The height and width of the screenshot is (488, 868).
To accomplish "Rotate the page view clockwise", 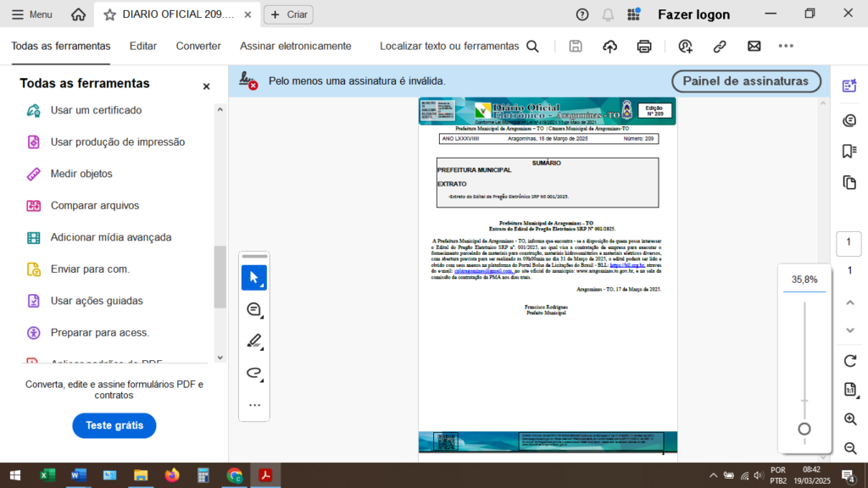I will 850,361.
